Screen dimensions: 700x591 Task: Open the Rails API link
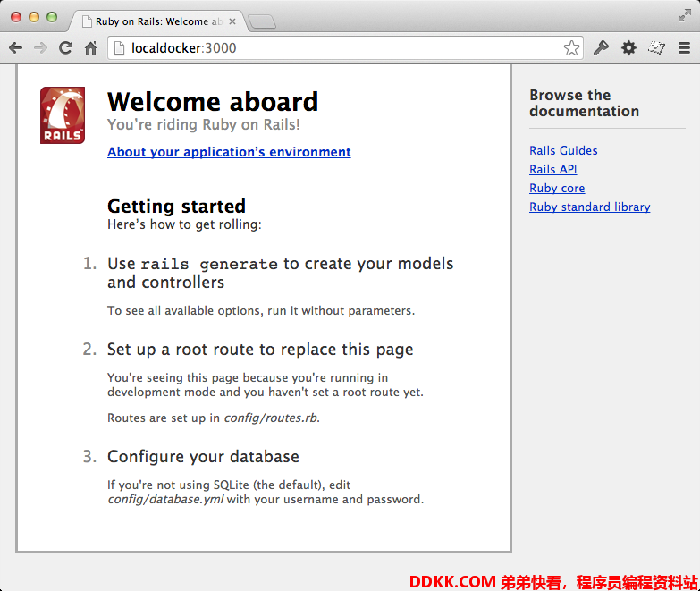pyautogui.click(x=553, y=169)
